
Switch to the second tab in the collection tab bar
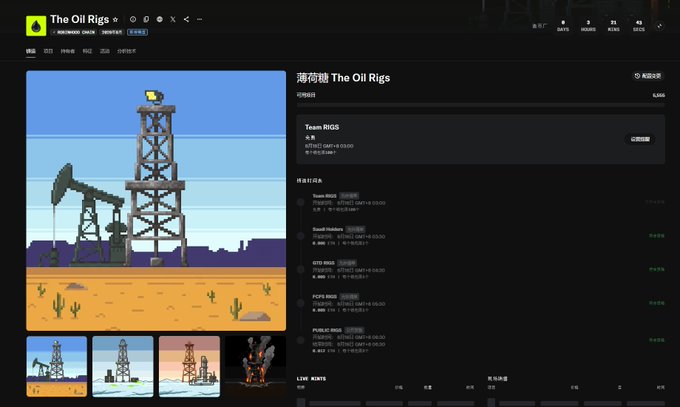[48, 51]
